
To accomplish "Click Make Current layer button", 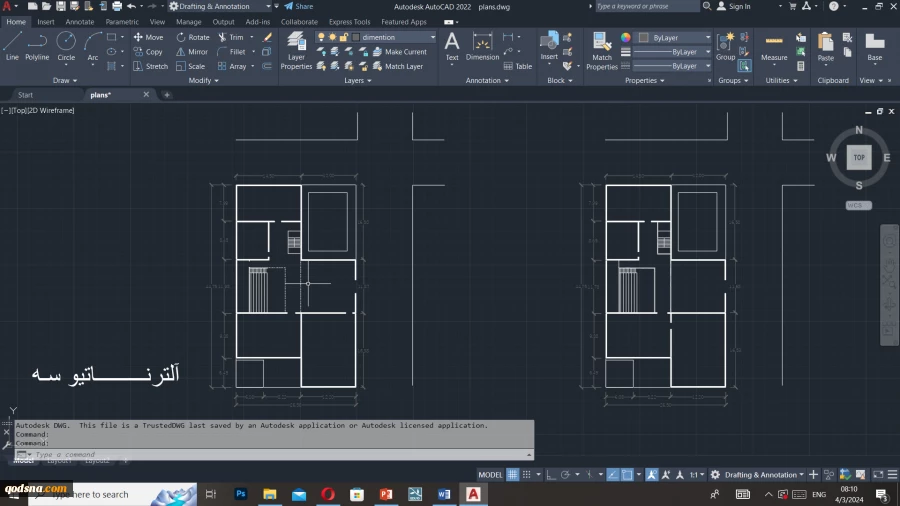I will [400, 52].
